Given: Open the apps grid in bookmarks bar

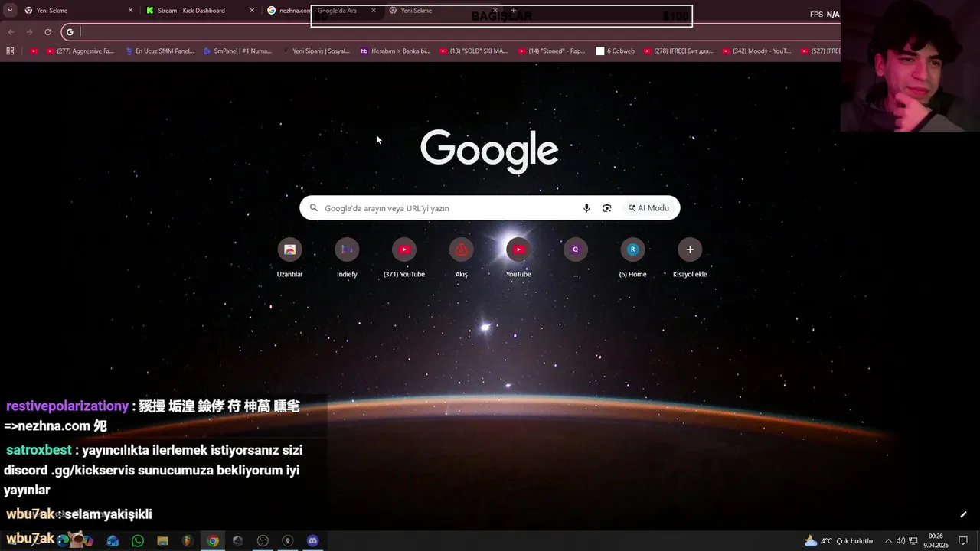Looking at the screenshot, I should click(x=10, y=51).
